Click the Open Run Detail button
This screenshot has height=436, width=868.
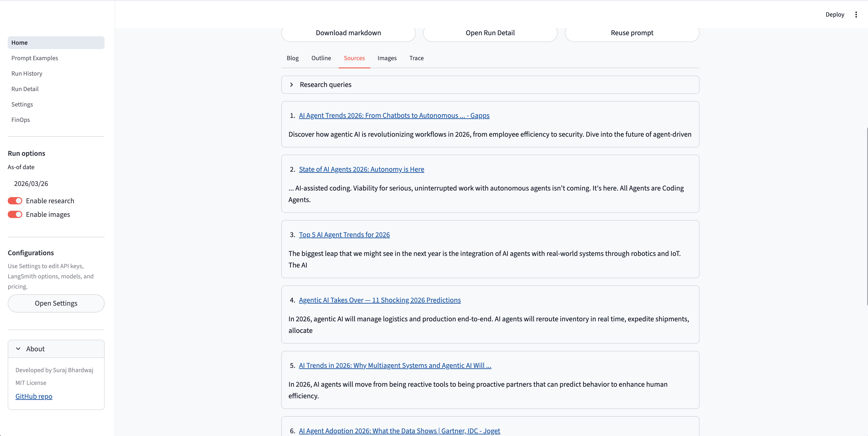pos(490,33)
